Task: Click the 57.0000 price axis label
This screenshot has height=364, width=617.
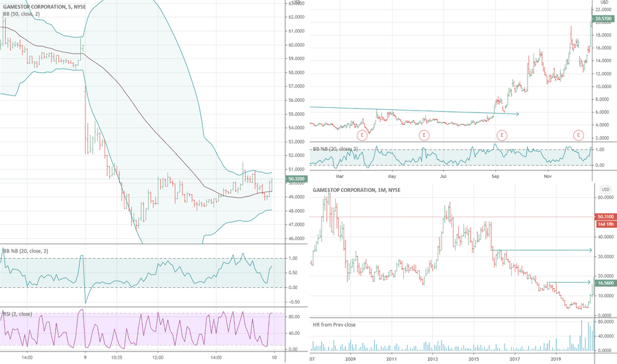Action: click(297, 86)
